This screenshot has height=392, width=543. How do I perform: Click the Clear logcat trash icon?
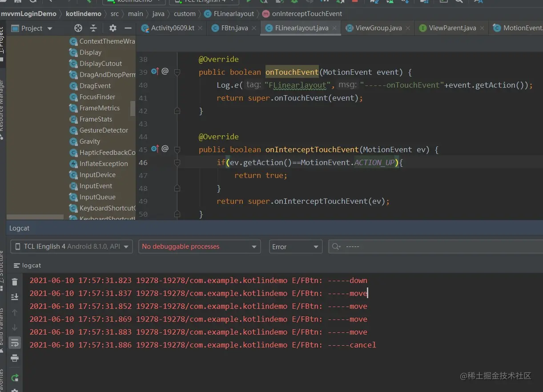point(15,282)
